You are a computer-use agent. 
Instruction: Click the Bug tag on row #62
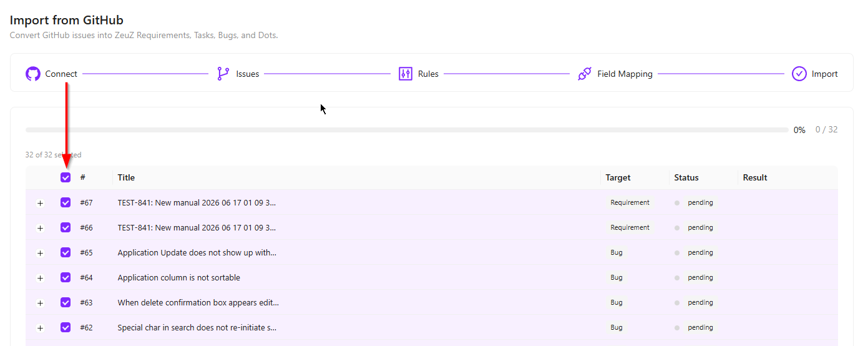click(617, 327)
